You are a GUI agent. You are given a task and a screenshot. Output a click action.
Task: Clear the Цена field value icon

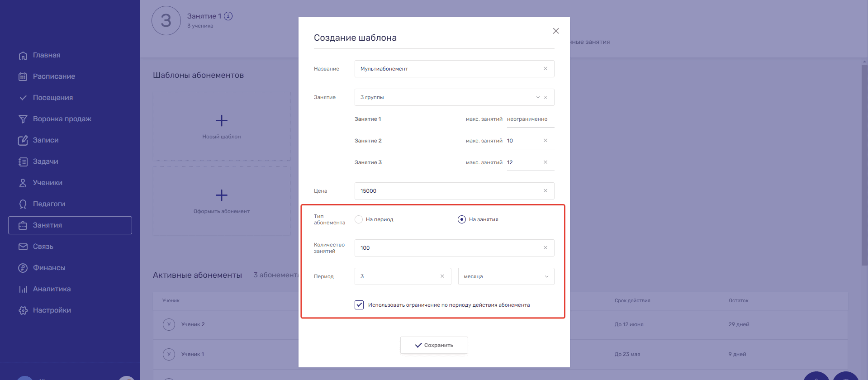point(545,191)
